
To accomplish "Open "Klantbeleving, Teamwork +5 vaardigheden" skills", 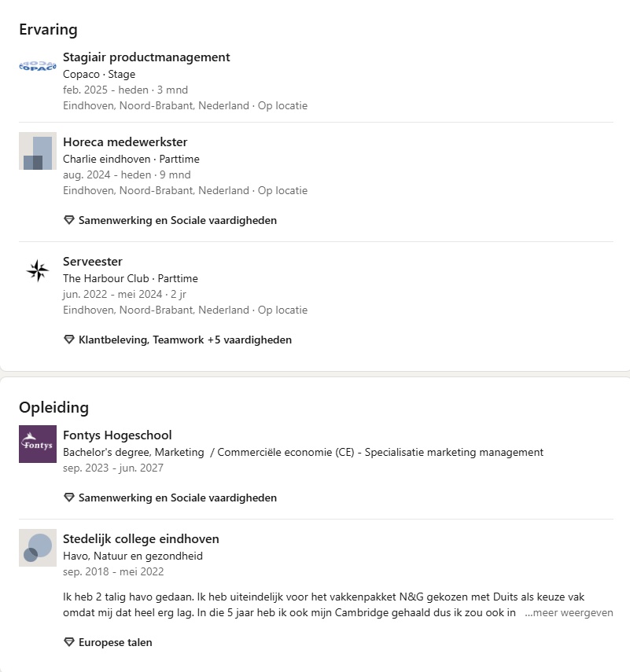I will 185,340.
